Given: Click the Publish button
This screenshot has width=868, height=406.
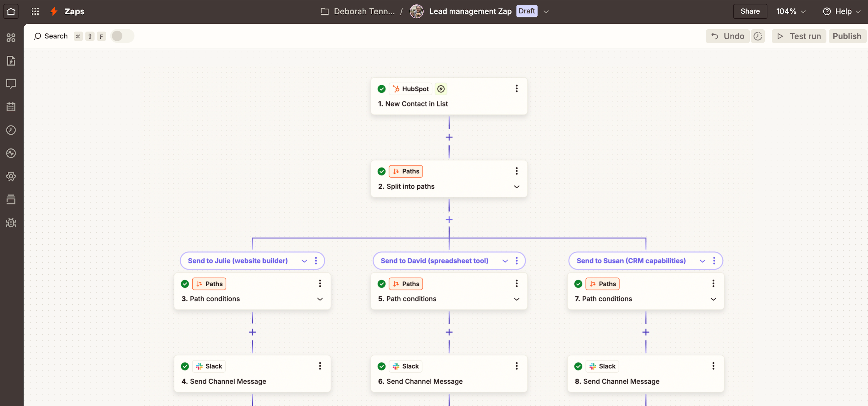Looking at the screenshot, I should click(x=847, y=36).
